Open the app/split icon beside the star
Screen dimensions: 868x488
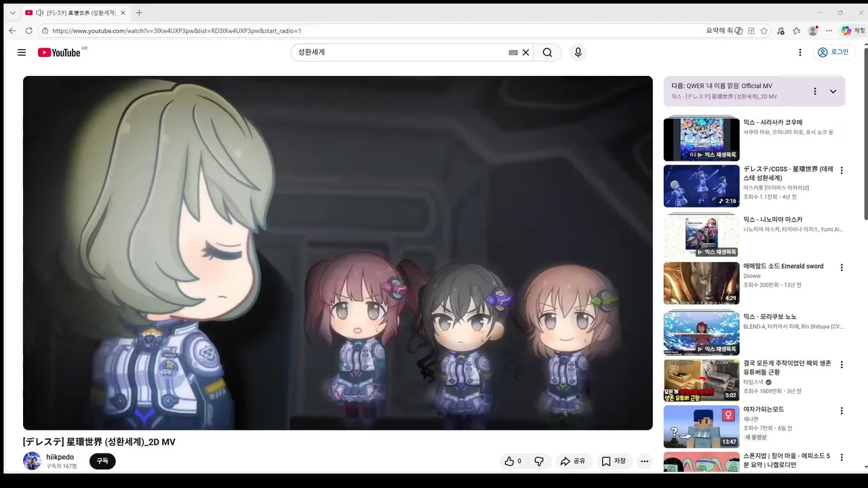click(751, 30)
